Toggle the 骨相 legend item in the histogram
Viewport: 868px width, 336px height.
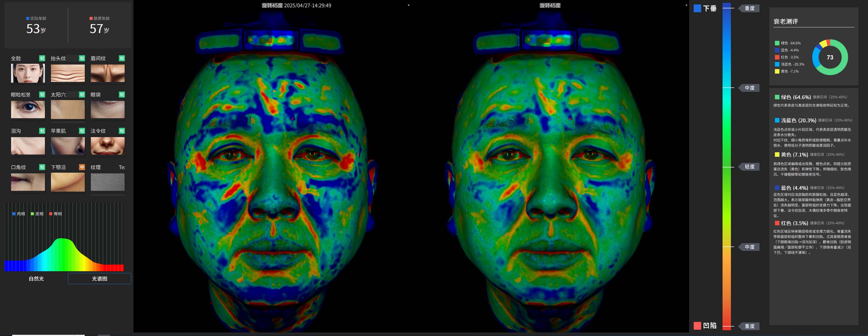[x=56, y=214]
